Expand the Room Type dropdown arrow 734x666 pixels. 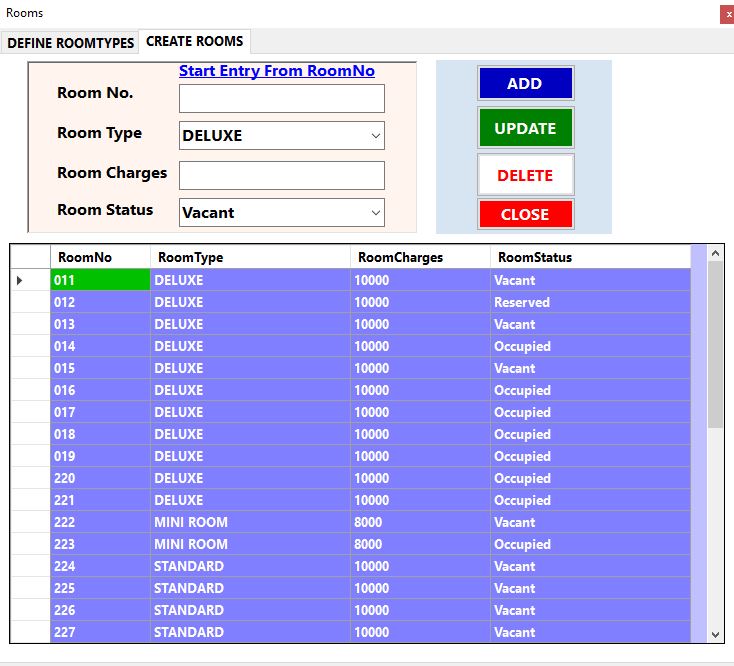(x=375, y=136)
